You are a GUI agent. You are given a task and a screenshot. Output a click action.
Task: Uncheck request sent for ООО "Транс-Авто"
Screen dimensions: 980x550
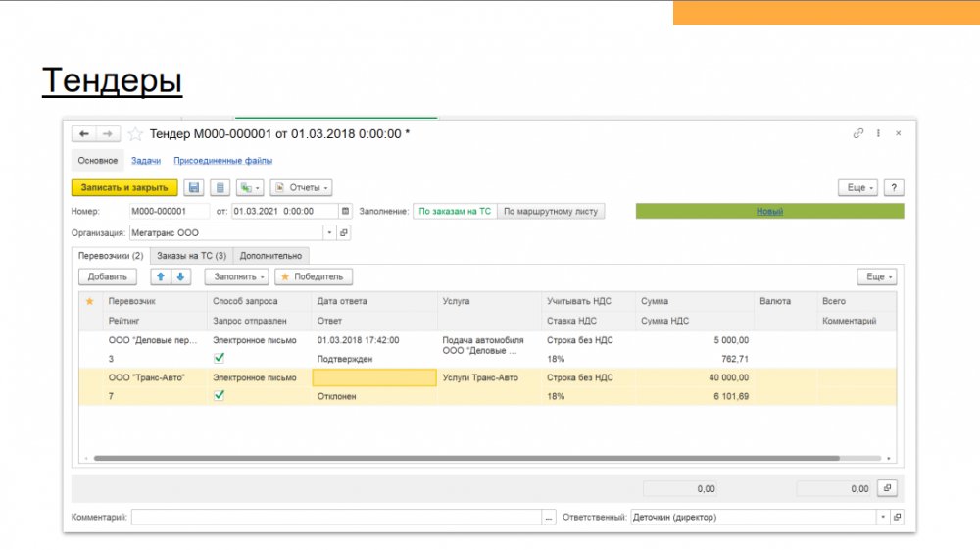point(219,396)
